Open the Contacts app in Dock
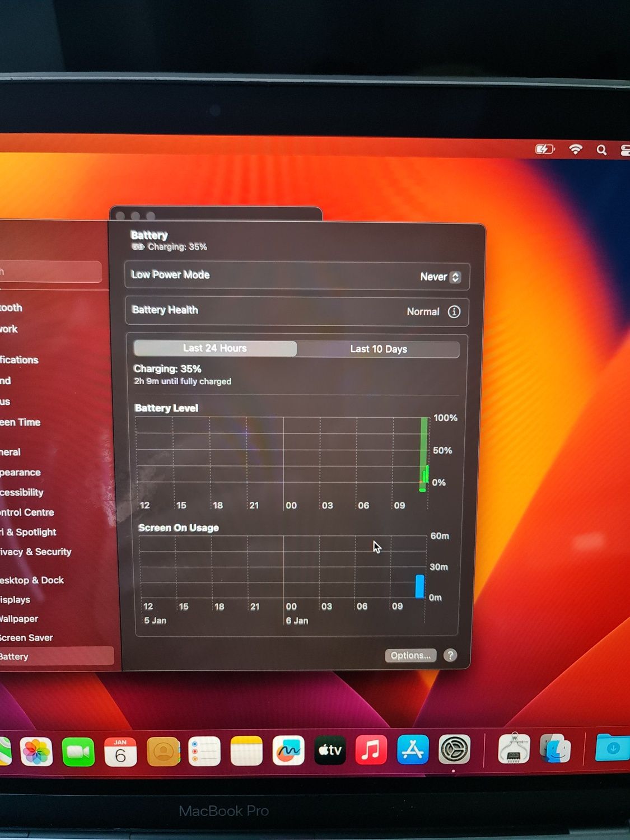The height and width of the screenshot is (840, 630). (x=163, y=751)
